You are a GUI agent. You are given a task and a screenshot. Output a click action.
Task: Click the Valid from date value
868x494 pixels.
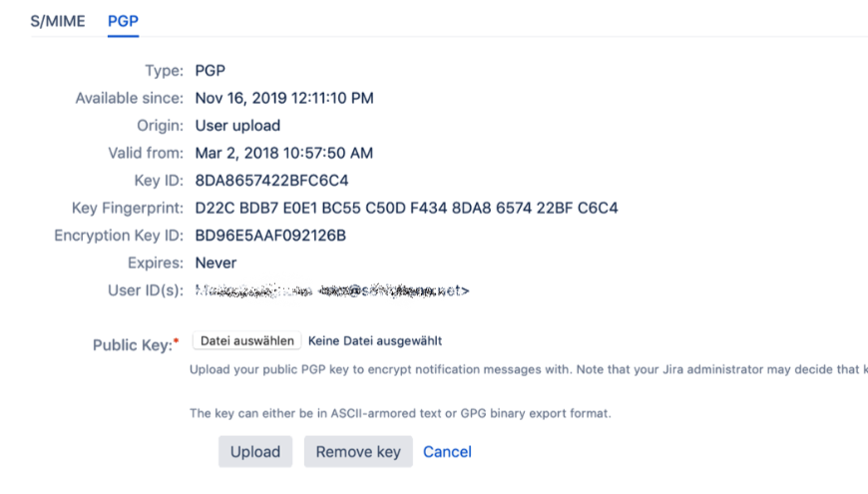click(283, 153)
